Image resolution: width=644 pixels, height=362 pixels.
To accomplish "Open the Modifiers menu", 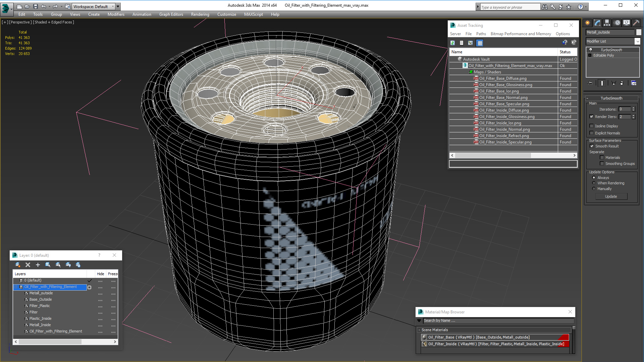I will pos(116,14).
